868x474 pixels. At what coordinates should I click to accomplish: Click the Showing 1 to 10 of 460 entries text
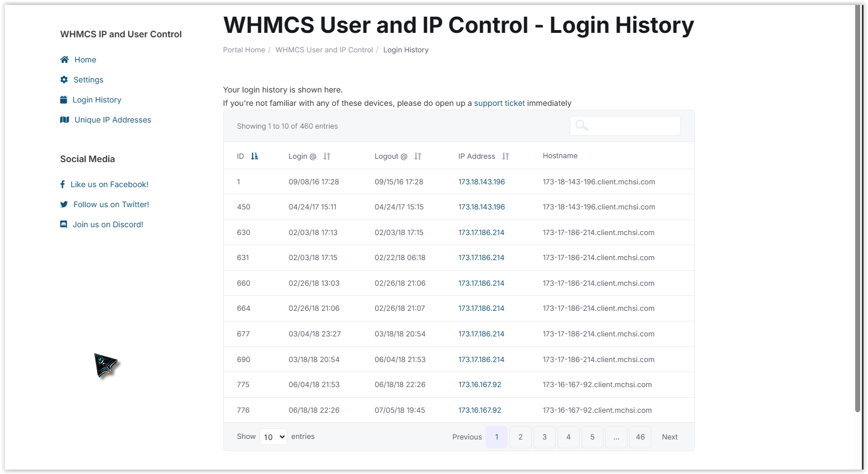(287, 126)
